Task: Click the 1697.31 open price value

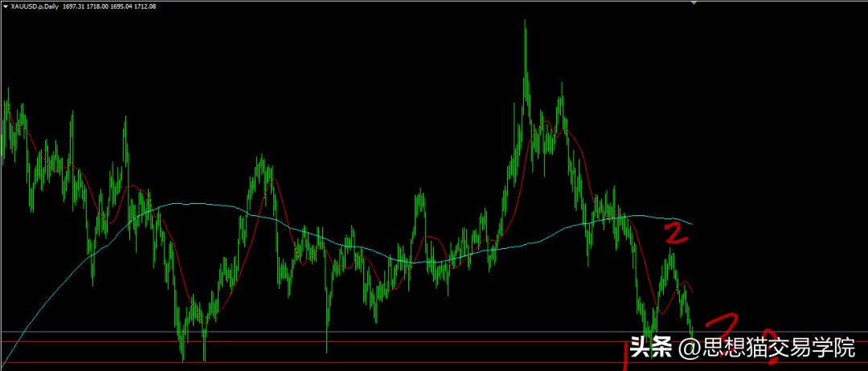Action: [x=76, y=6]
